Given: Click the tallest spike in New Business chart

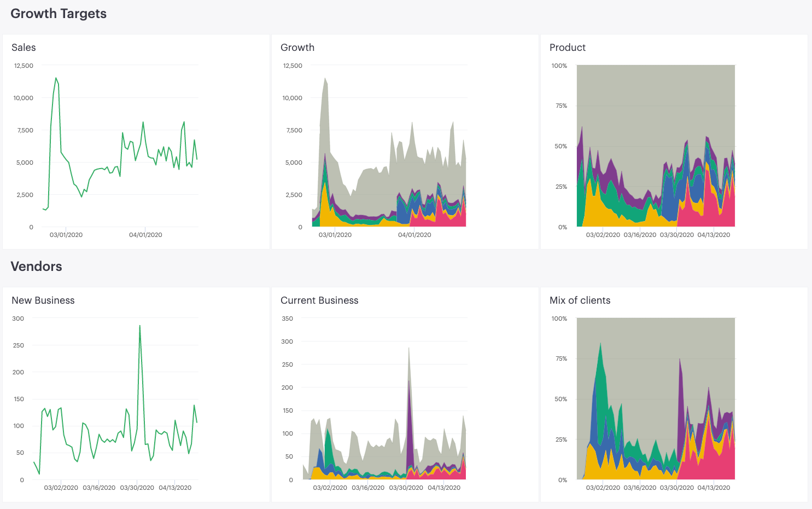Looking at the screenshot, I should click(x=140, y=326).
